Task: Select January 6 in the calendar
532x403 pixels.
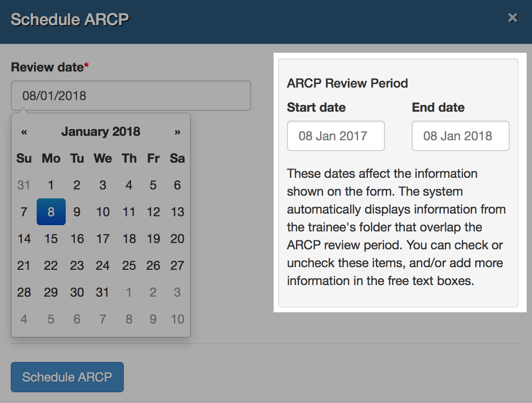Action: 177,185
